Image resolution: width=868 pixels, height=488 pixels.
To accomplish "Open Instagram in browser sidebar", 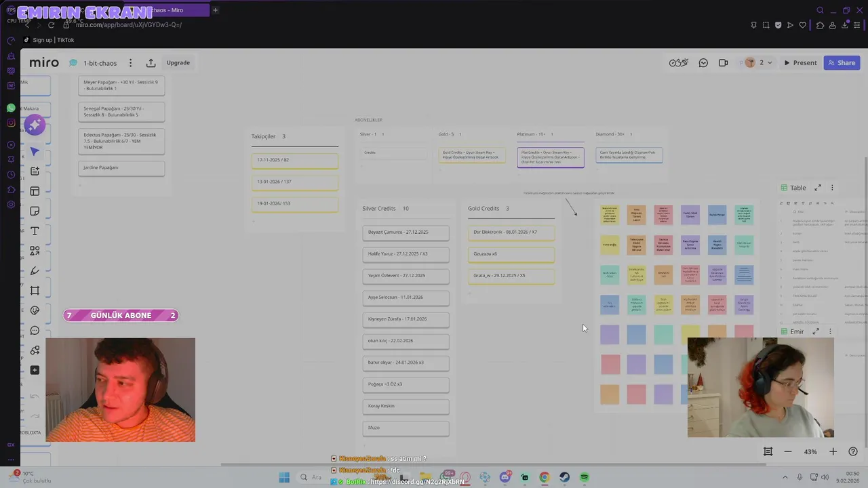I will 11,123.
